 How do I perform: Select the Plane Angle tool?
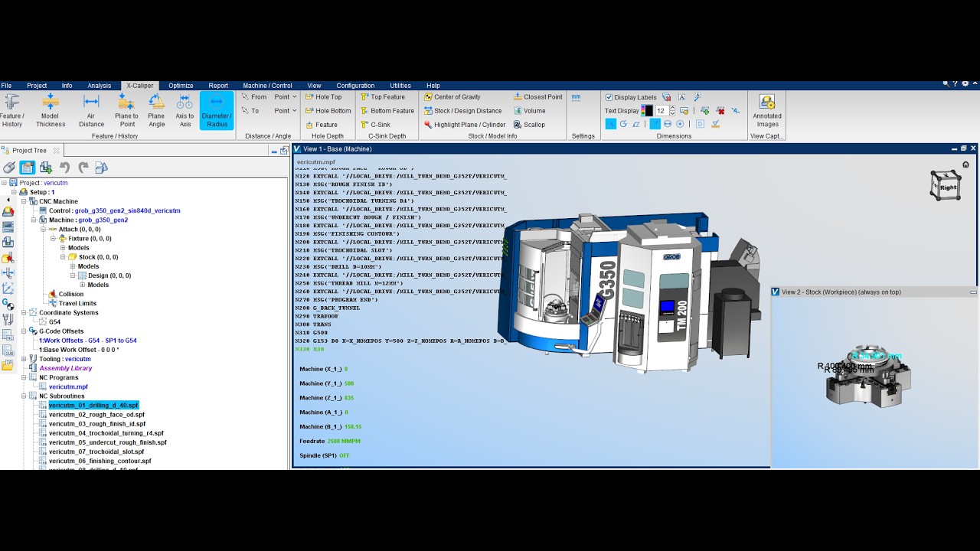156,110
